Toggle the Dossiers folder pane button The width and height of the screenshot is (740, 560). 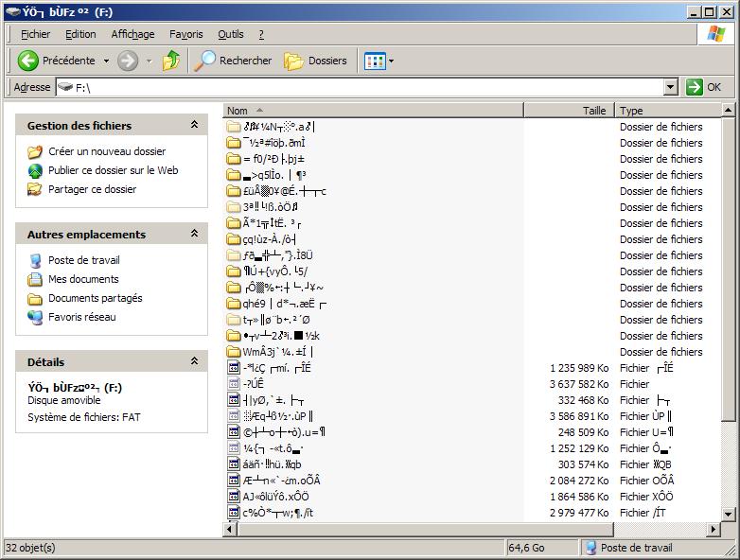[x=315, y=61]
